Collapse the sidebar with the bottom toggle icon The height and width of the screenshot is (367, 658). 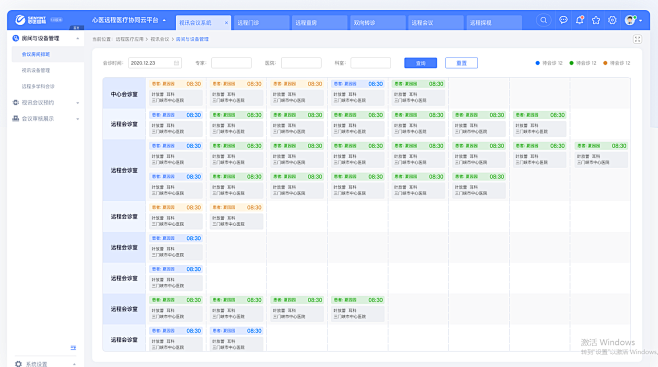coord(73,348)
